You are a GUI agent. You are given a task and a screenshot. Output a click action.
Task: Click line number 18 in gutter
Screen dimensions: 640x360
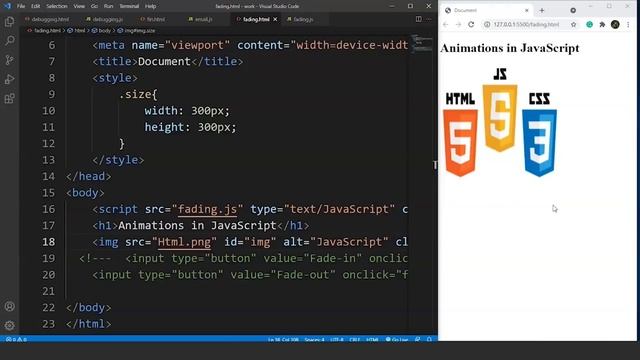49,242
